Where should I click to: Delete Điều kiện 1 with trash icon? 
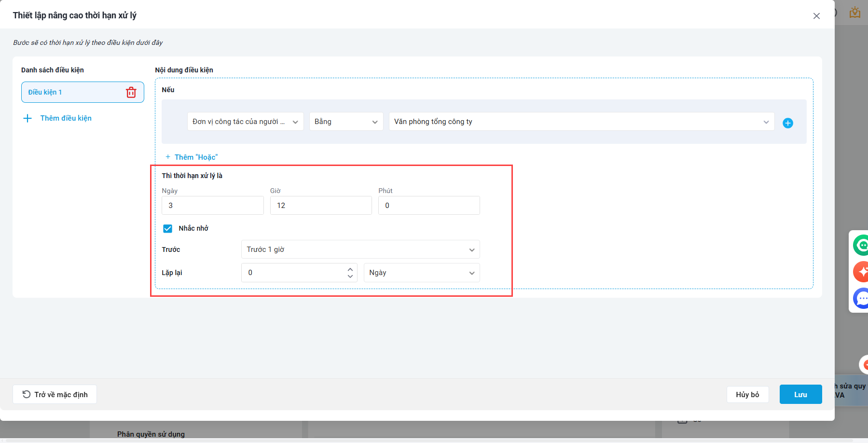pyautogui.click(x=131, y=92)
